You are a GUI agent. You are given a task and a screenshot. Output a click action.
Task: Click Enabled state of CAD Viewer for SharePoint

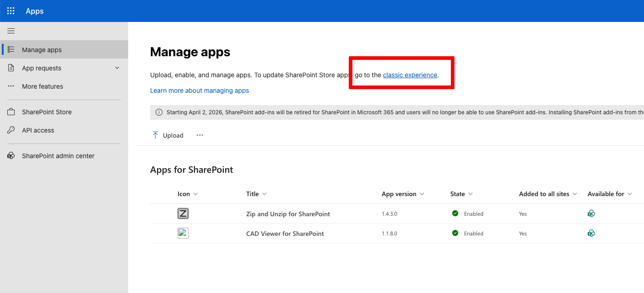[x=474, y=233]
